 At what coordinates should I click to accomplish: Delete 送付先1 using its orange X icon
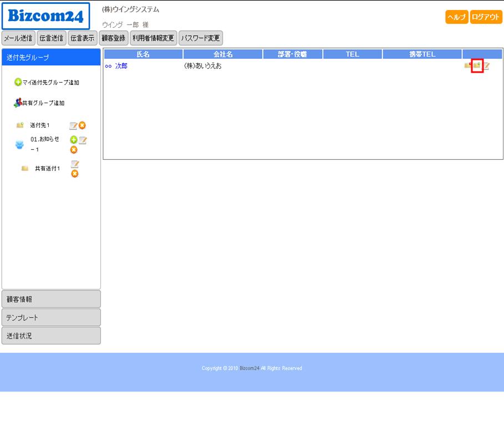pyautogui.click(x=82, y=125)
